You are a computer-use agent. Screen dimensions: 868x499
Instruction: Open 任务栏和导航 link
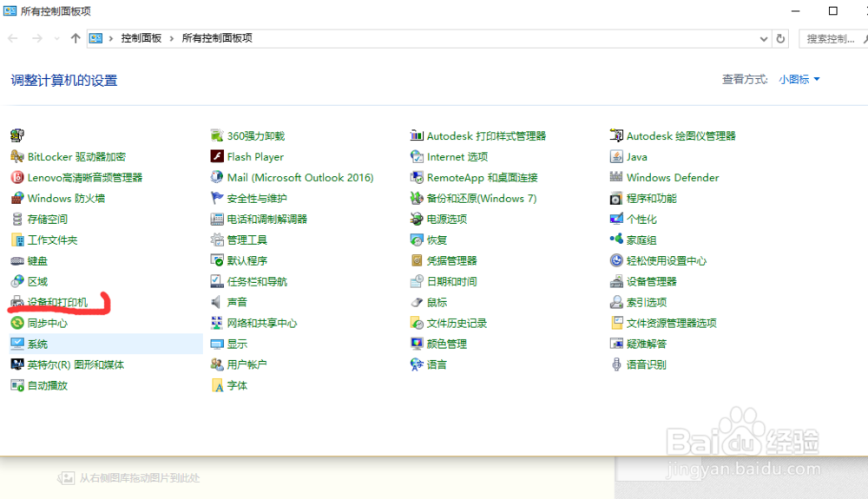pos(257,281)
